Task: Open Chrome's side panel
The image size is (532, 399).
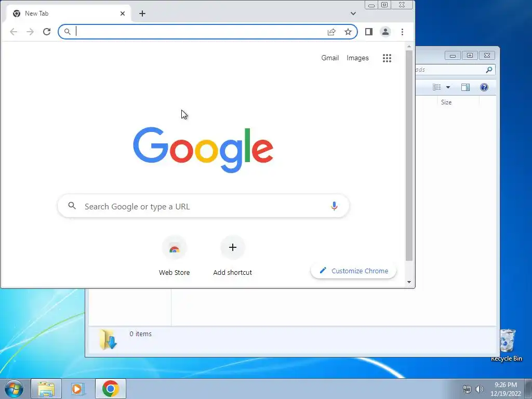Action: tap(369, 32)
